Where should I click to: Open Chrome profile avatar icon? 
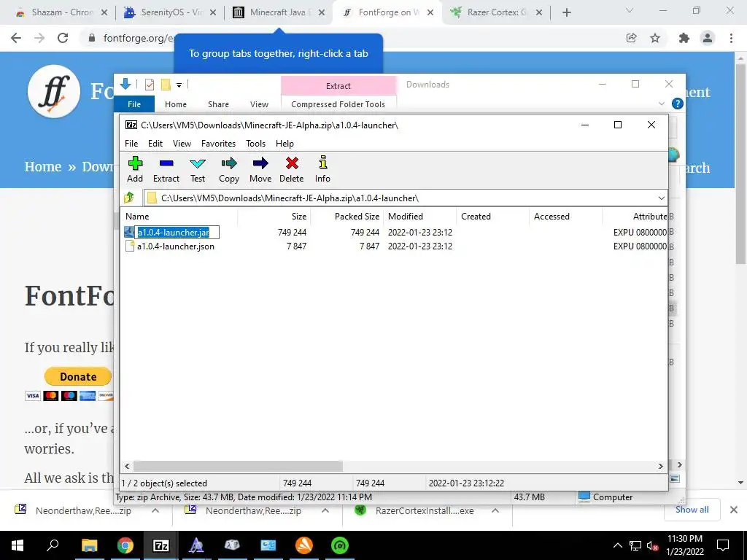pyautogui.click(x=708, y=38)
